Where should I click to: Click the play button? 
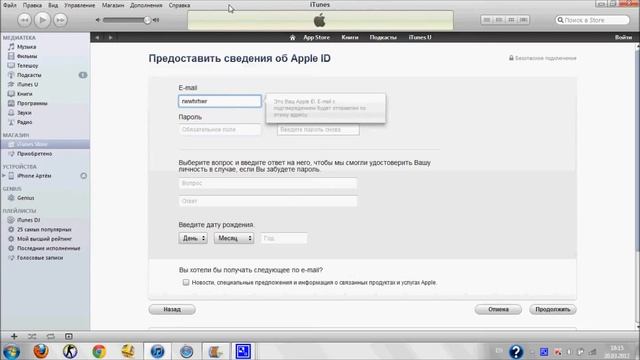coord(42,20)
